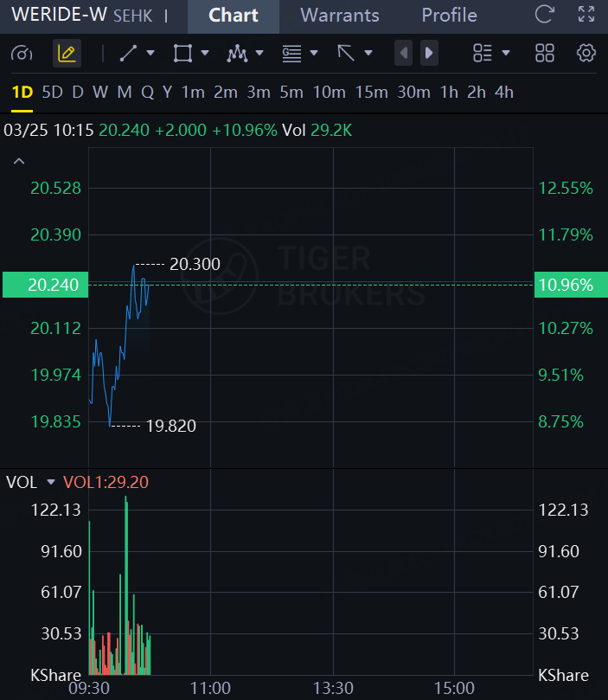This screenshot has height=700, width=608.
Task: Open the line tool dropdown arrow
Action: click(x=150, y=53)
